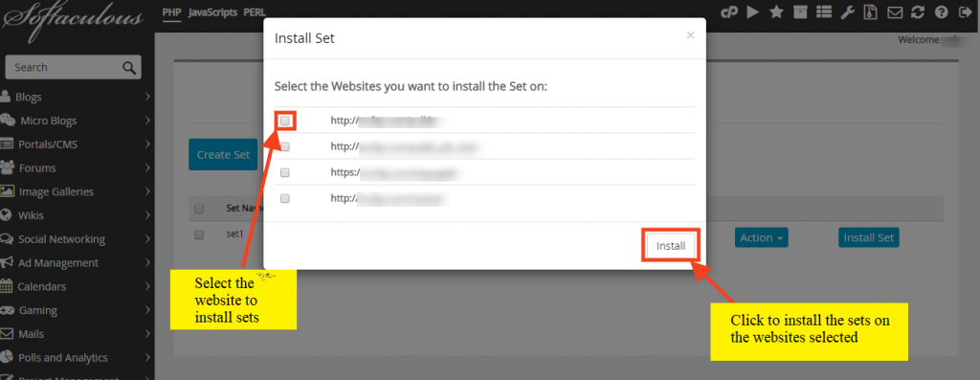Check the first website checkbox in dialog
The image size is (980, 380).
pos(285,121)
